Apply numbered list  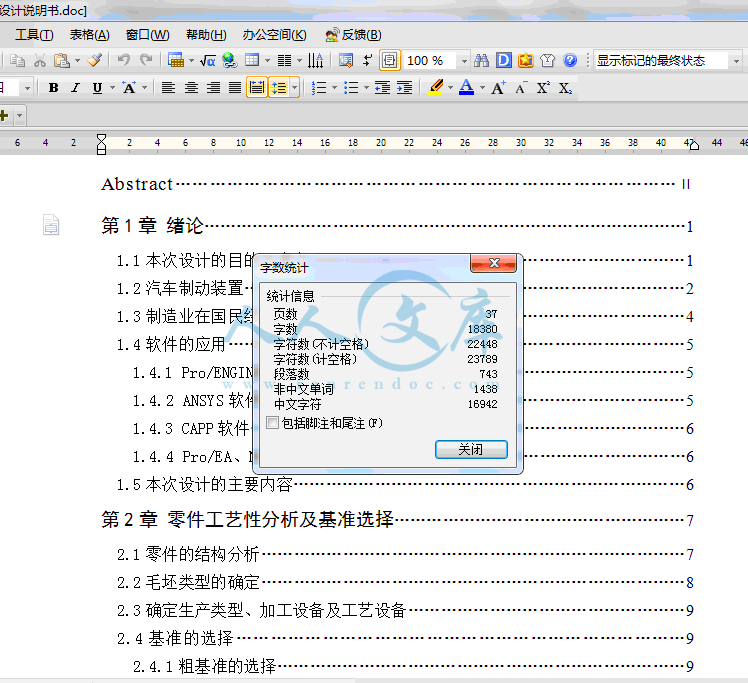pyautogui.click(x=319, y=88)
